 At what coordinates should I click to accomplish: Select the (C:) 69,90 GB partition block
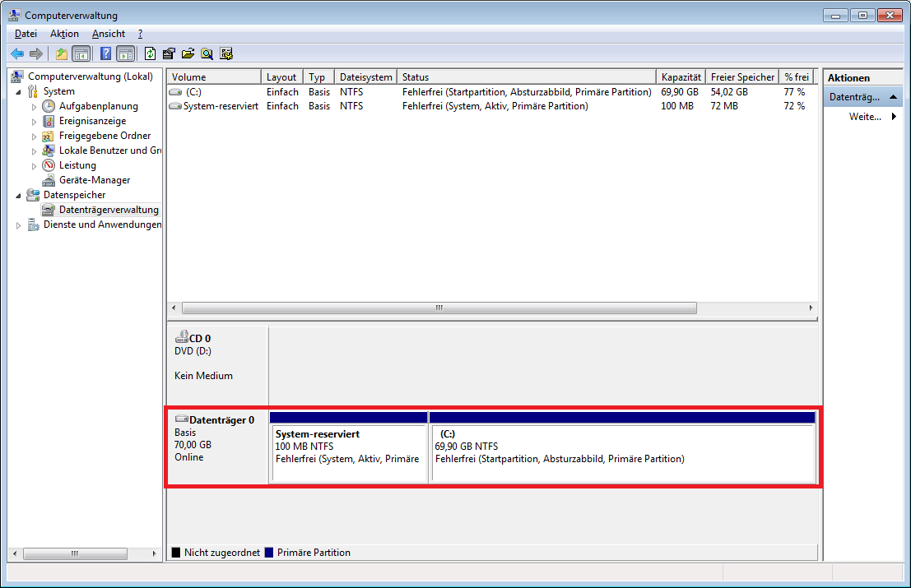[x=622, y=452]
